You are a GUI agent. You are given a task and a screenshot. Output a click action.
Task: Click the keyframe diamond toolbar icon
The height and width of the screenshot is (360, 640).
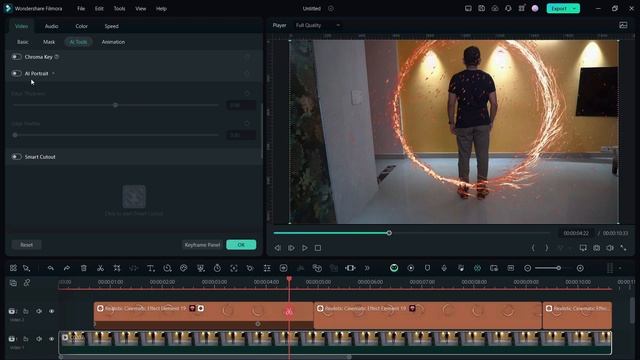(250, 268)
